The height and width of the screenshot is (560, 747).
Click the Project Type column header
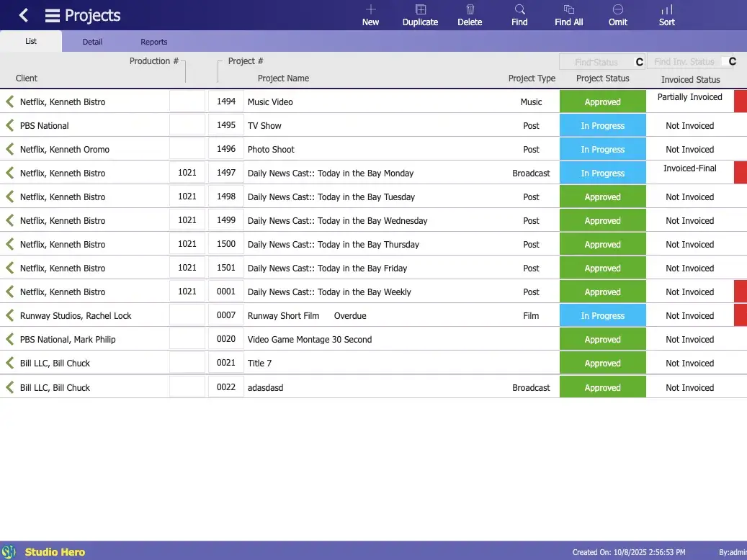(532, 78)
